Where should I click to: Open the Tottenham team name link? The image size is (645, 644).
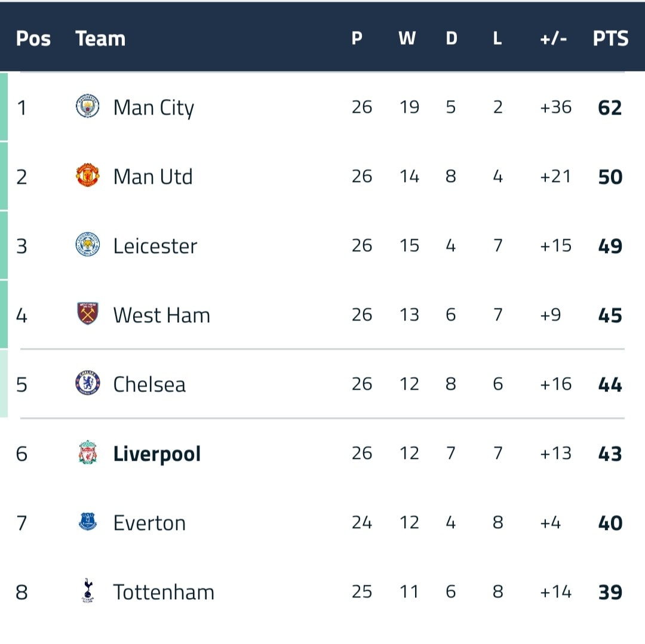pos(164,592)
